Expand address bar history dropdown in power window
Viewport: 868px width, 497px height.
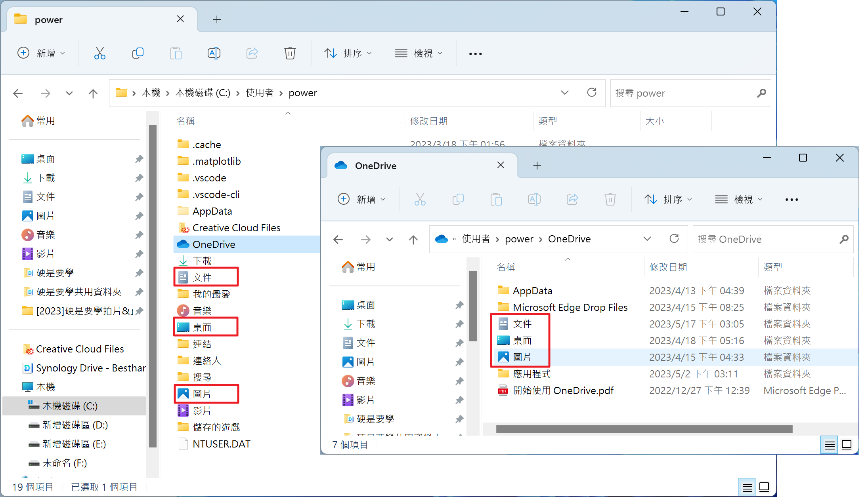pos(564,93)
